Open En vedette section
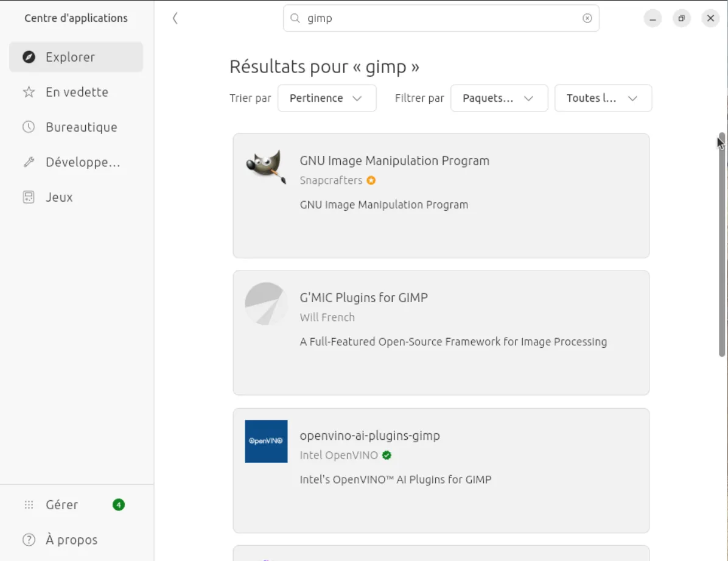 coord(76,92)
